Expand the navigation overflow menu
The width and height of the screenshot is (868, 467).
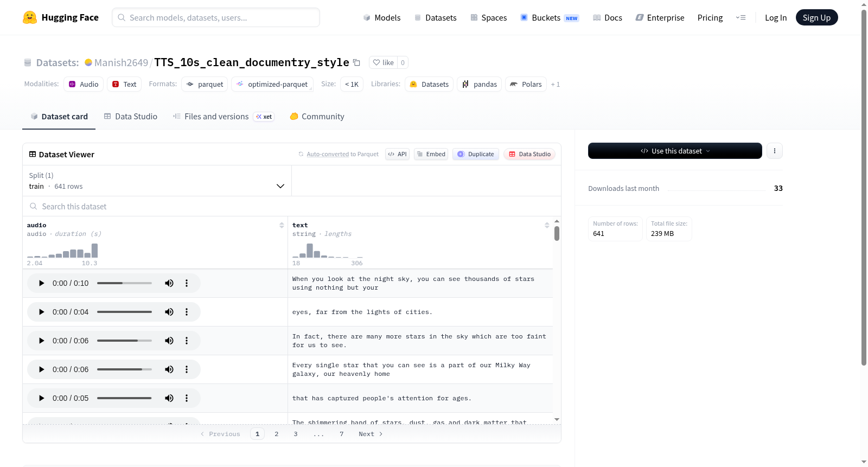[741, 17]
